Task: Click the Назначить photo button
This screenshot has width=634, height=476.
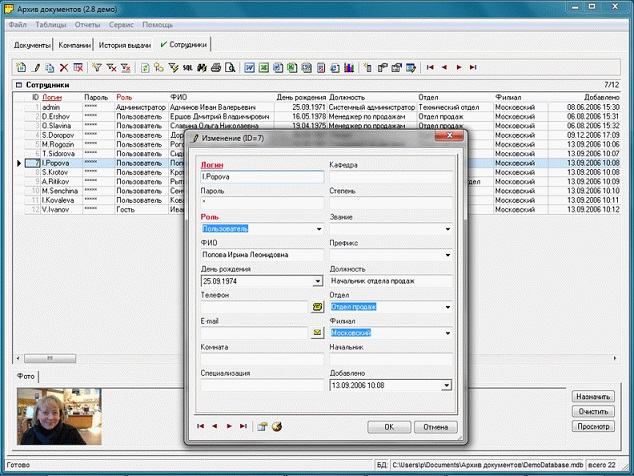Action: (x=592, y=397)
